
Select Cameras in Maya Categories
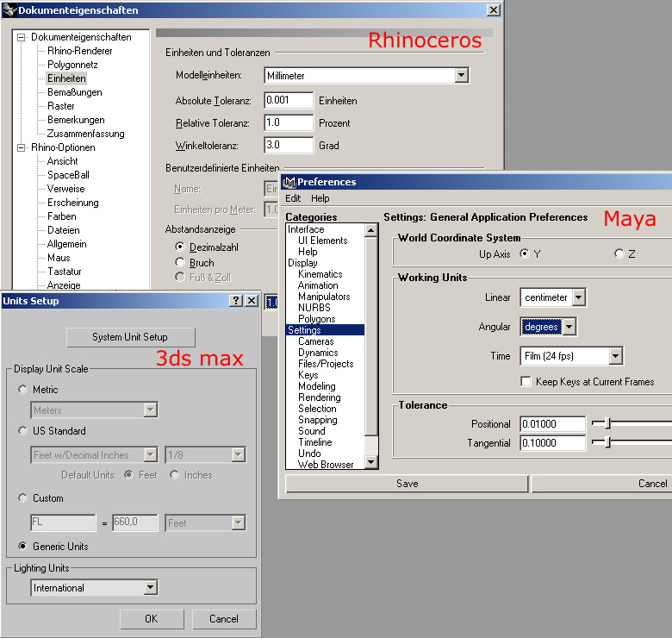[316, 341]
